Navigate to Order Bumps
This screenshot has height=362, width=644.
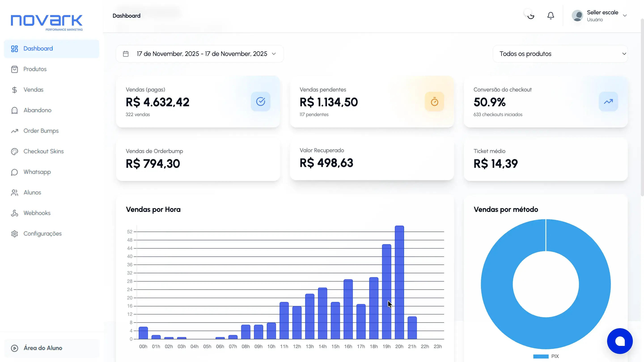[41, 131]
